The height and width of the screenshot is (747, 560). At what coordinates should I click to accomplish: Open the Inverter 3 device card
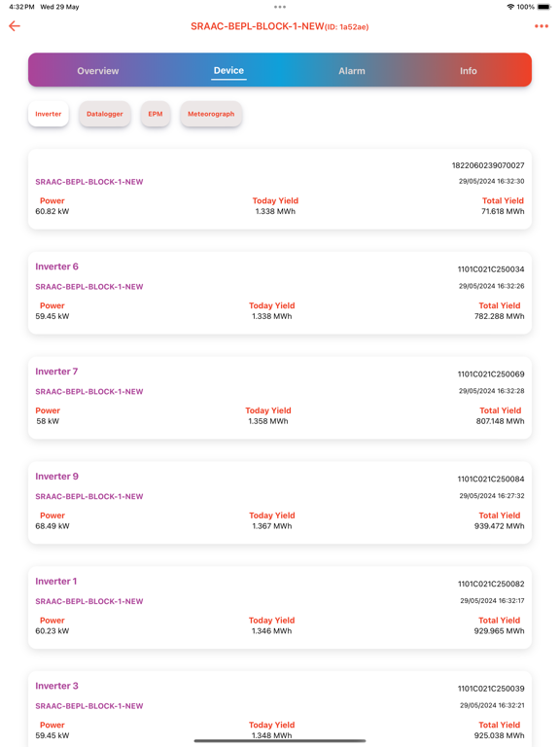pyautogui.click(x=280, y=709)
